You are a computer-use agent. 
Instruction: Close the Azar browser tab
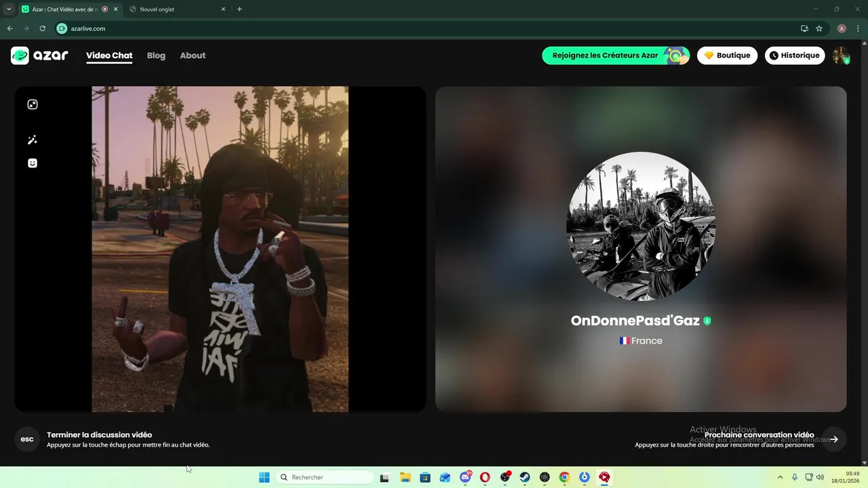pos(115,9)
